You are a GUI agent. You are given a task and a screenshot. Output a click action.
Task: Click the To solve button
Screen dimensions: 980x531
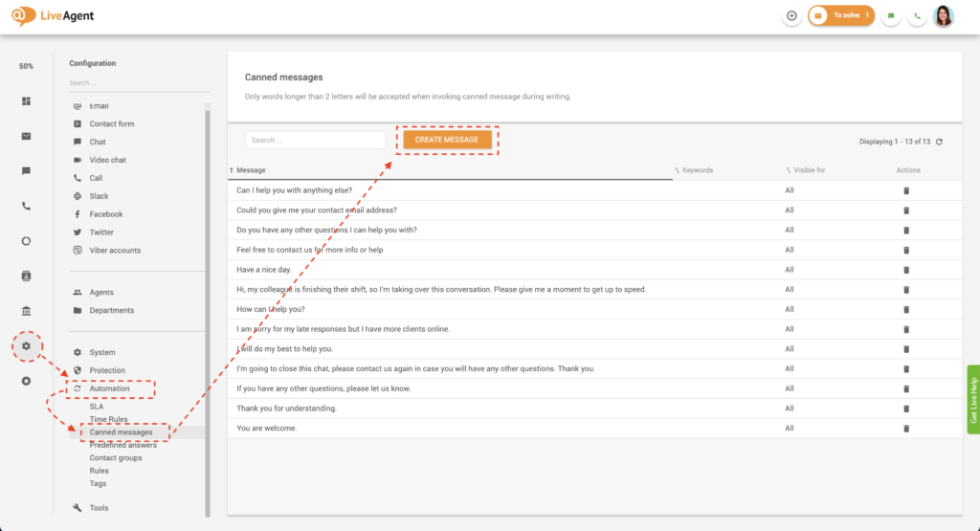point(841,16)
